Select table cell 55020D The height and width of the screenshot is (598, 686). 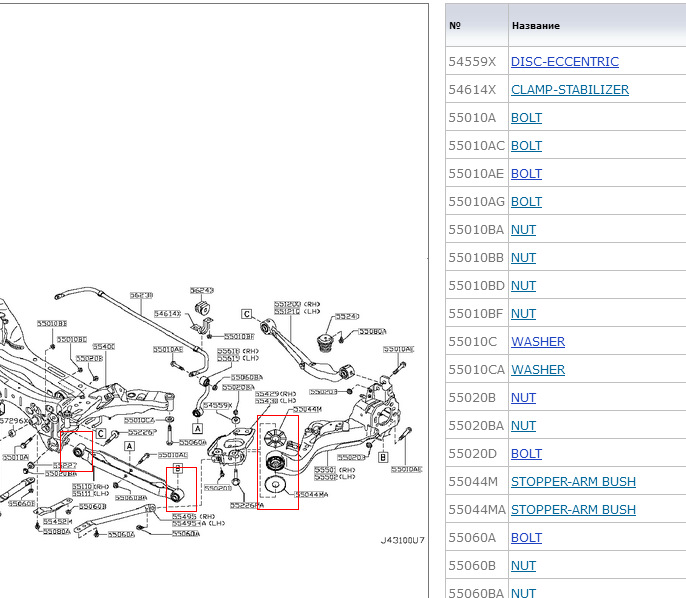coord(477,454)
